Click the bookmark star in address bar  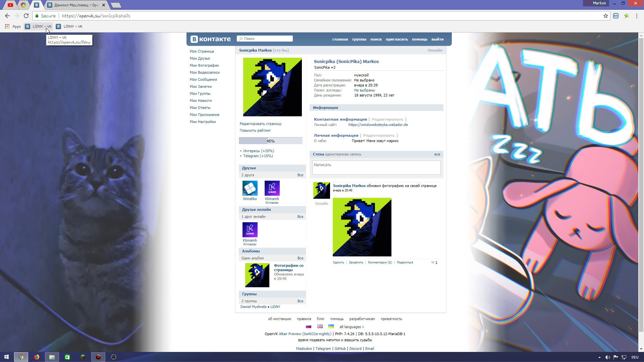pos(605,16)
